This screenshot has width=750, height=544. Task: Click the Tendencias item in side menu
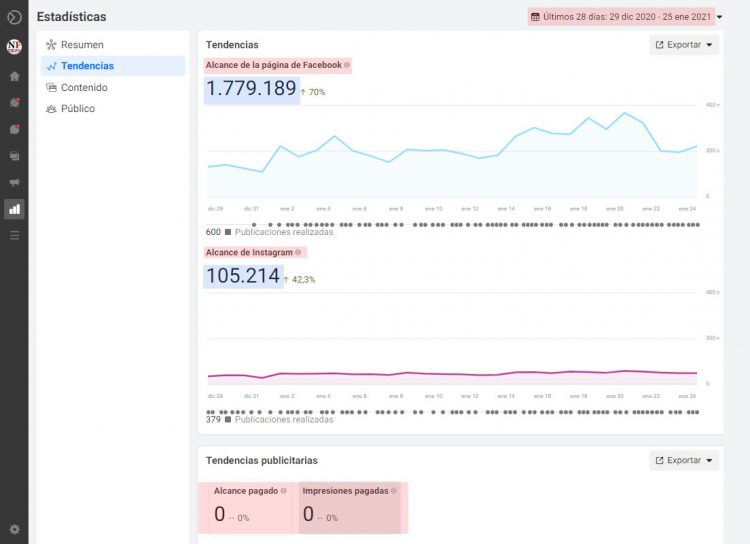(86, 66)
